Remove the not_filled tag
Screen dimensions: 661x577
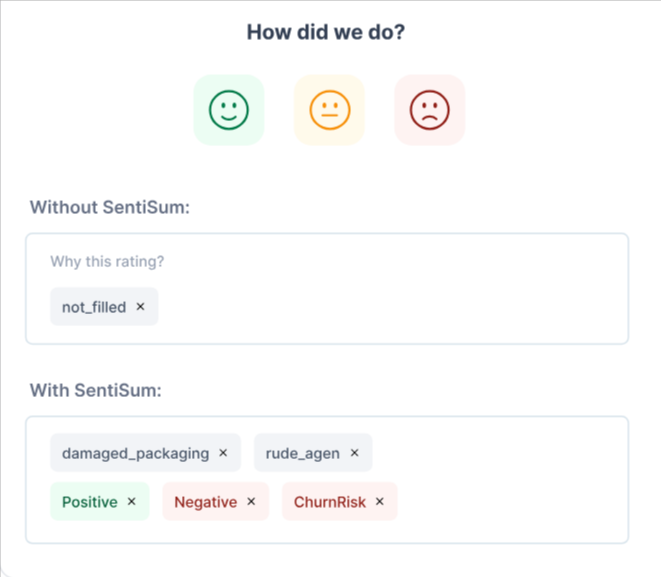(x=140, y=306)
